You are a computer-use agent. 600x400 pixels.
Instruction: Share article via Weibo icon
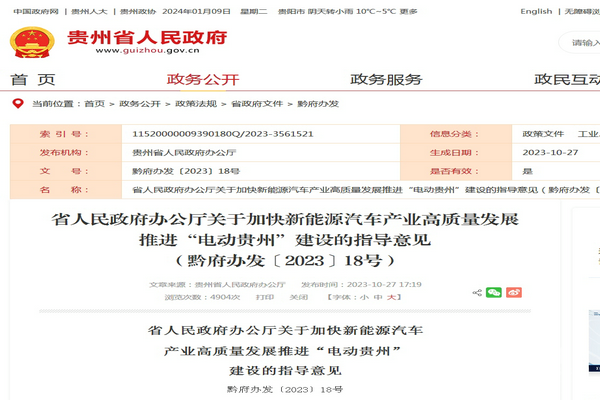(513, 292)
